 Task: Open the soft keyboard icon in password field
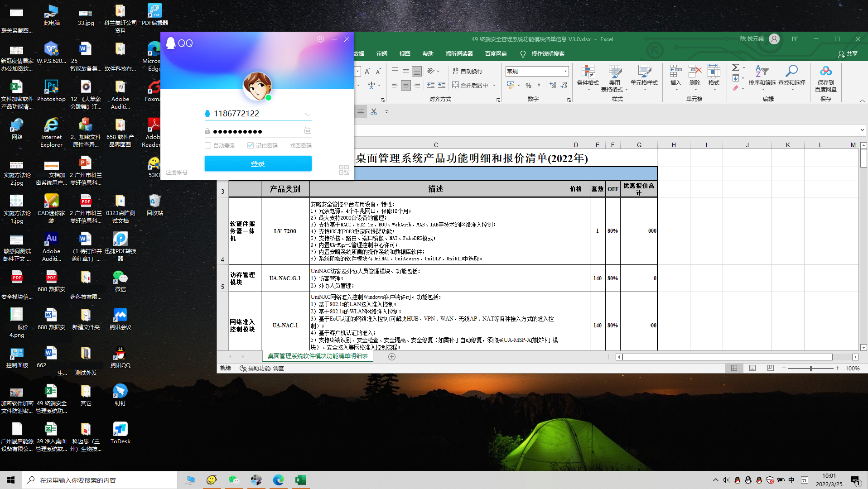click(308, 131)
